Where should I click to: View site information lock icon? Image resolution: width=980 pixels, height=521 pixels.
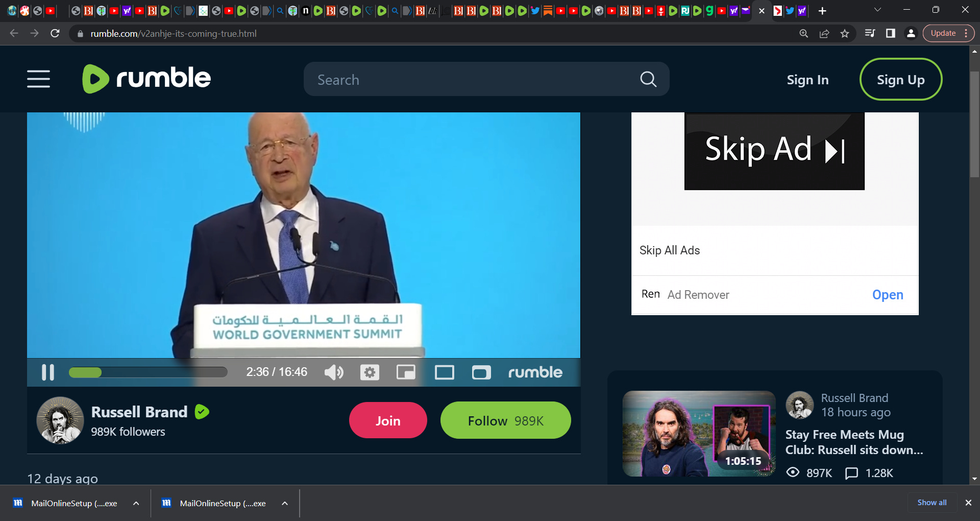80,34
